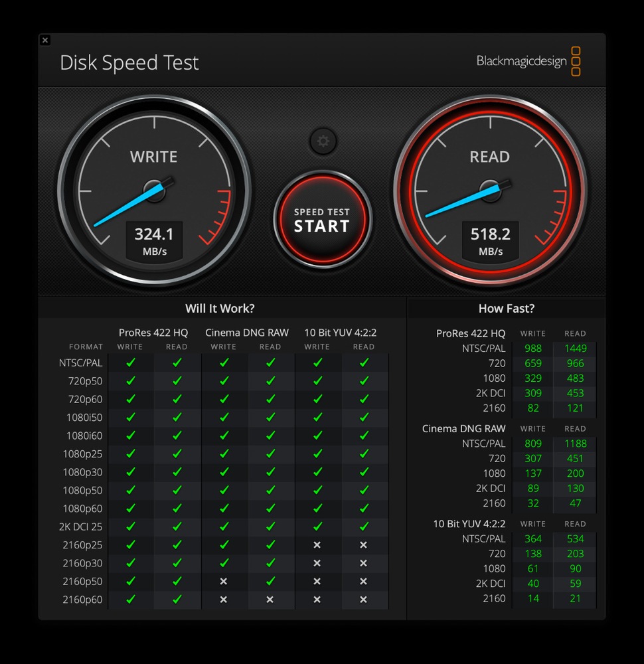The height and width of the screenshot is (664, 644).
Task: Click the 2160p60 ProRes 422 HQ write check mark
Action: [x=131, y=599]
